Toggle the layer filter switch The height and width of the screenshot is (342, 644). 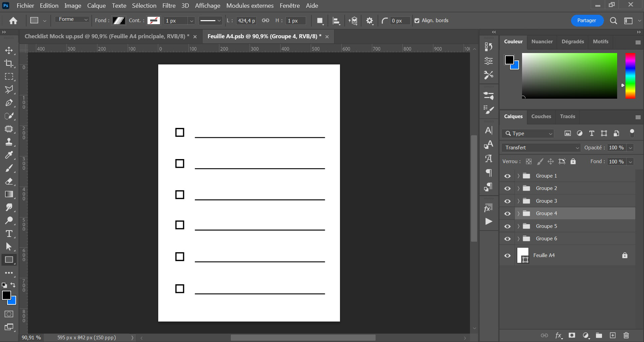(x=632, y=133)
